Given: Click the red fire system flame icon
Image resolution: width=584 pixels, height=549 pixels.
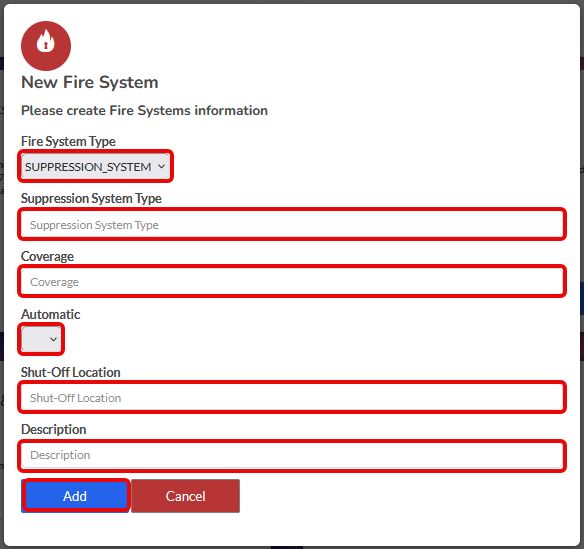Looking at the screenshot, I should (46, 46).
